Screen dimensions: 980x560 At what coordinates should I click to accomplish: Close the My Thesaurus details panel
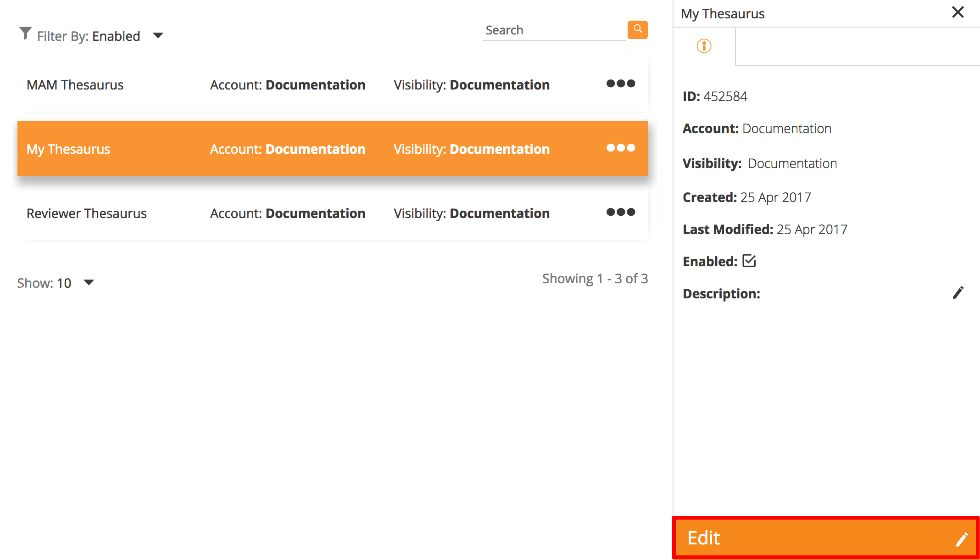click(x=958, y=12)
